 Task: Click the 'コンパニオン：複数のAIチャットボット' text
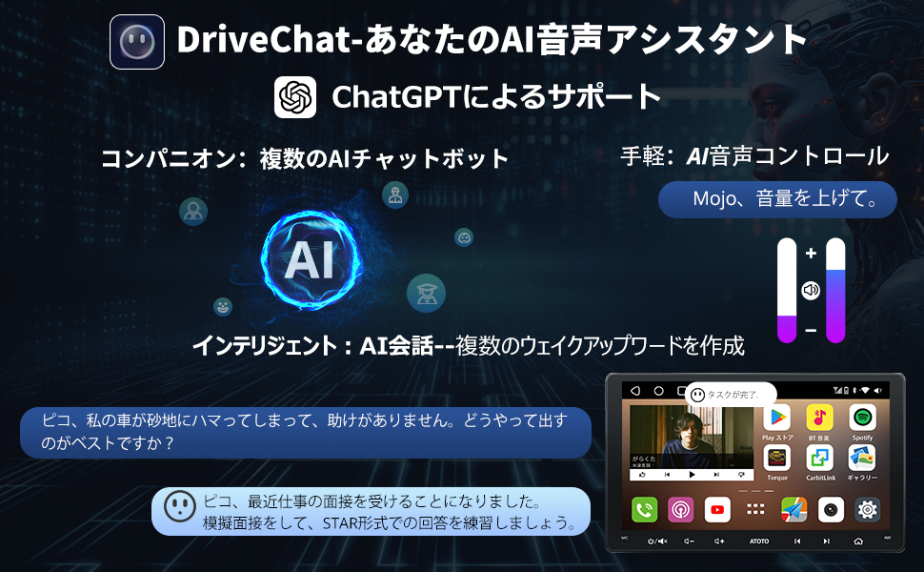pos(305,158)
